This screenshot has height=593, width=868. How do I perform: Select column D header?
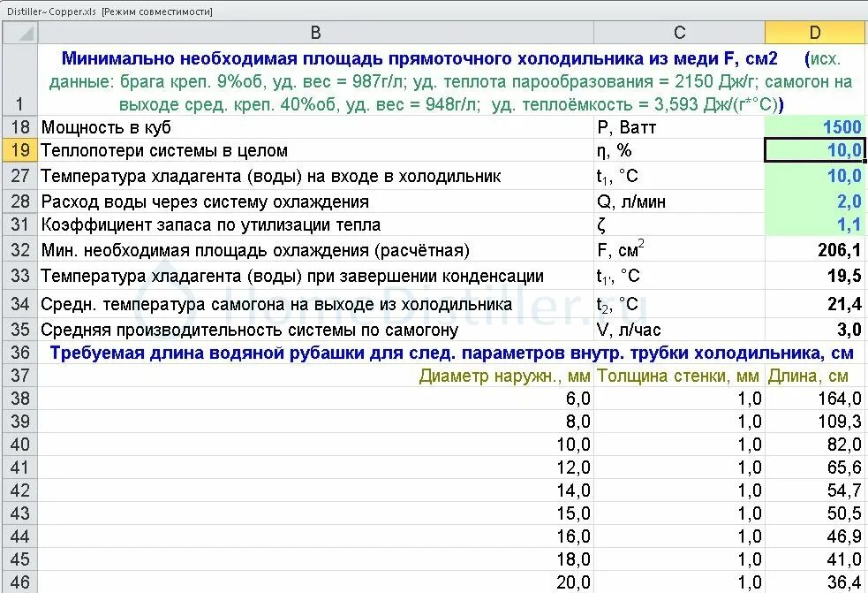click(x=814, y=33)
